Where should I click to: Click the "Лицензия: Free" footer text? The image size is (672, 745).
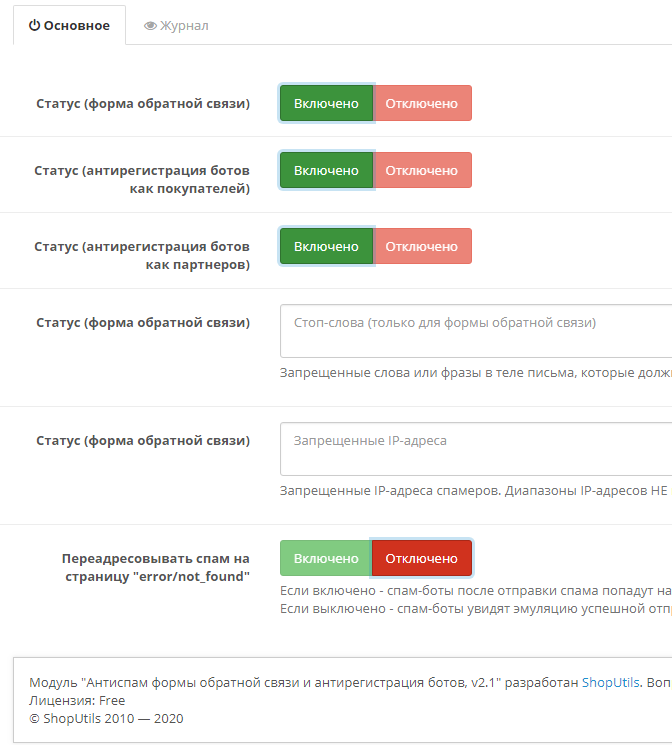coord(77,700)
